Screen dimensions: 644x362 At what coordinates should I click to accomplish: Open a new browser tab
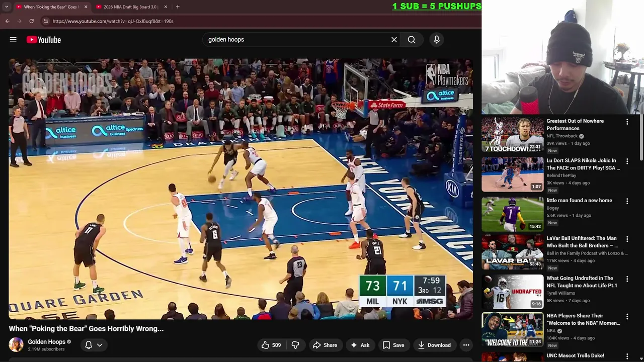point(178,7)
